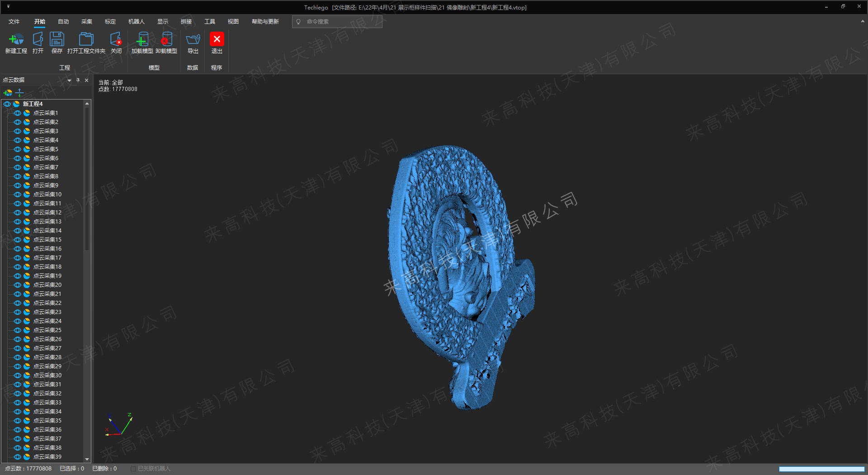This screenshot has height=475, width=868.
Task: Open the 采集 ribbon tab
Action: tap(87, 22)
